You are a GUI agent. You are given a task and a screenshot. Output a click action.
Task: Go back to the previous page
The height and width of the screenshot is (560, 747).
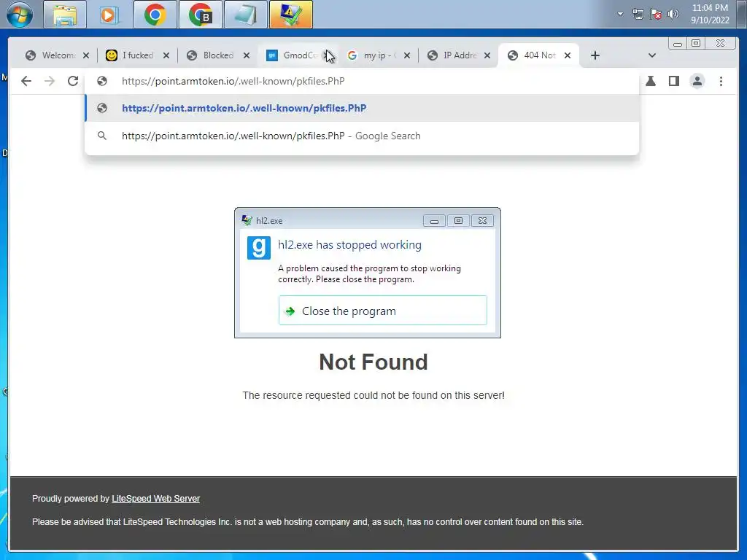[x=26, y=81]
